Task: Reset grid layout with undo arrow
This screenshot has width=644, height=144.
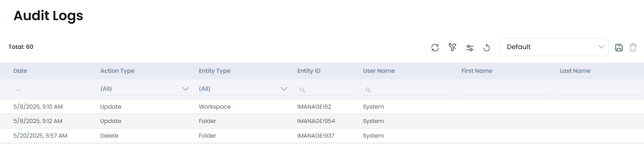Action: [487, 47]
